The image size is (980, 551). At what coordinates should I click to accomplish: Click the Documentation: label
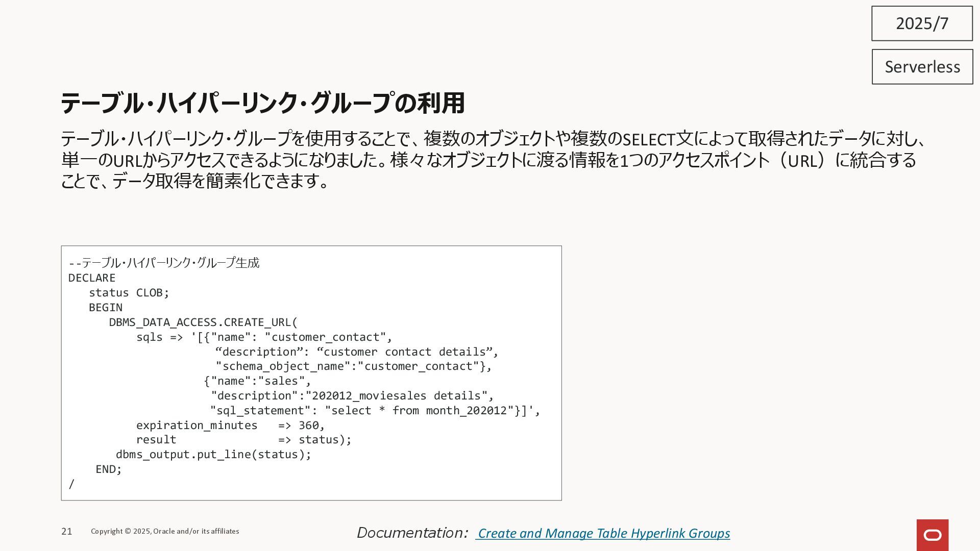pyautogui.click(x=412, y=533)
